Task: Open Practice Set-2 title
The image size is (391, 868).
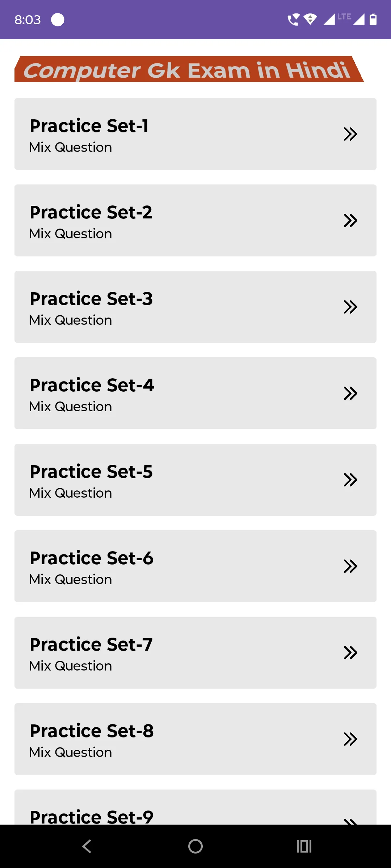Action: (91, 212)
